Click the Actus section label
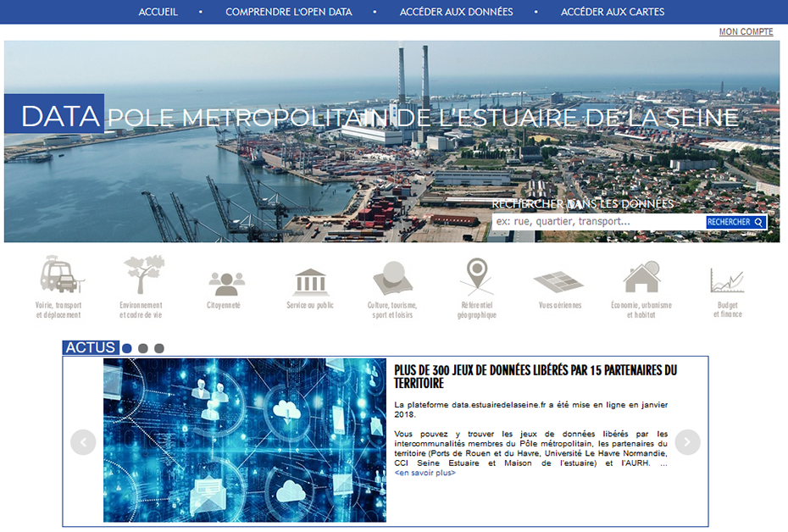Image resolution: width=788 pixels, height=532 pixels. tap(91, 347)
